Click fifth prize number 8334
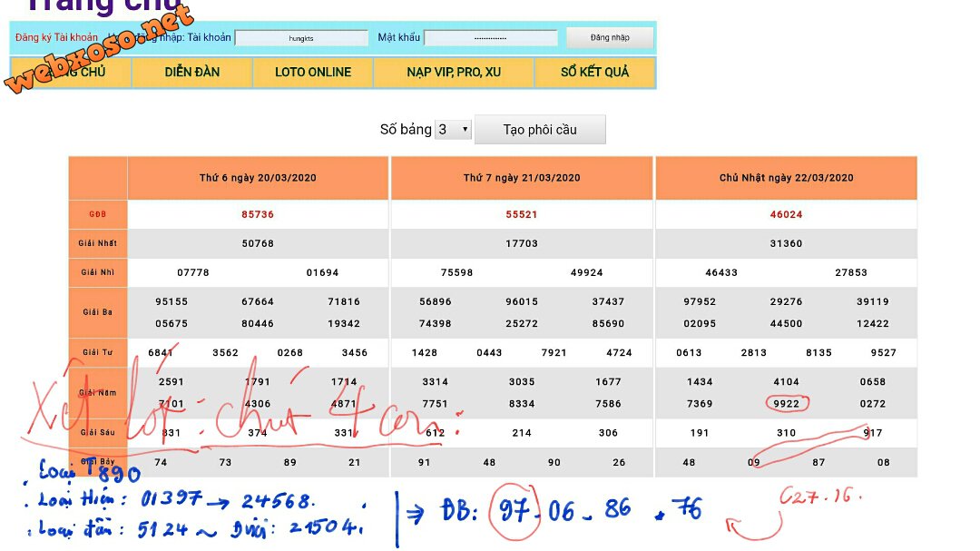Image resolution: width=980 pixels, height=551 pixels. 522,404
